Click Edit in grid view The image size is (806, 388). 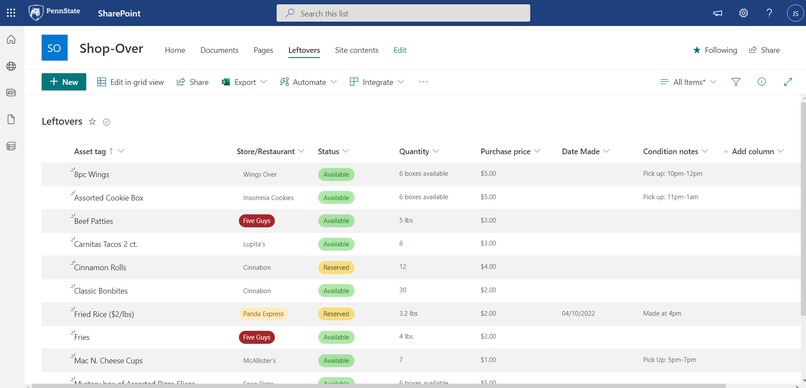[131, 82]
